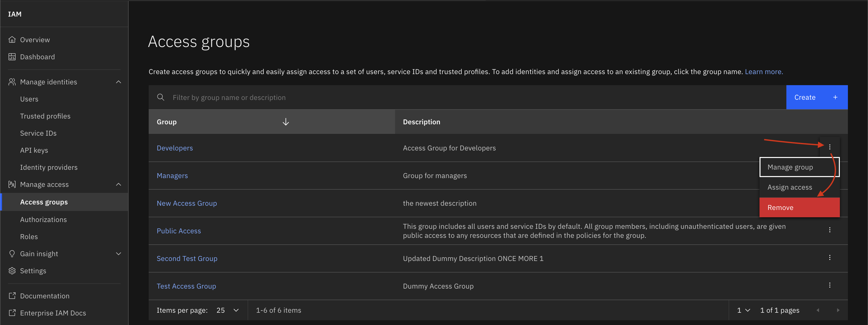Click the plus icon on Create button
The height and width of the screenshot is (325, 868).
click(x=835, y=97)
